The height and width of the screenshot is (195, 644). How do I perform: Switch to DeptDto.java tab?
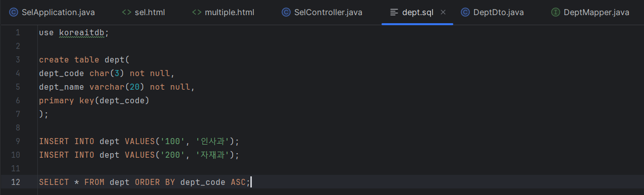tap(492, 12)
